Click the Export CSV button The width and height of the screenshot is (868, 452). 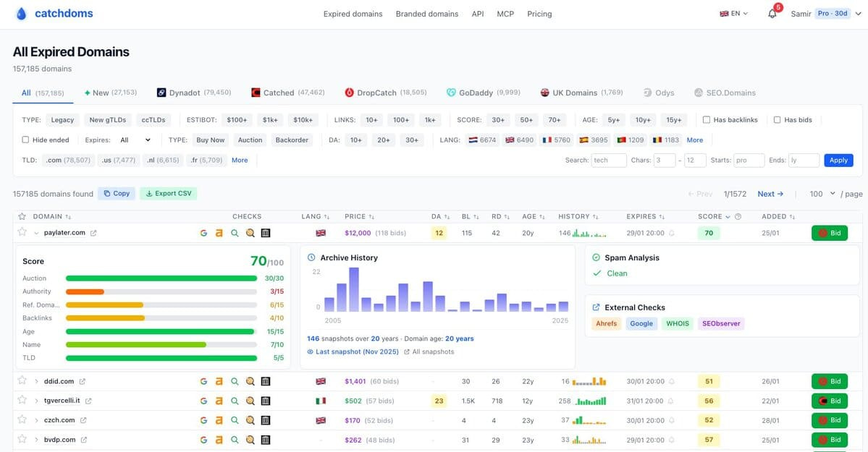pos(168,194)
